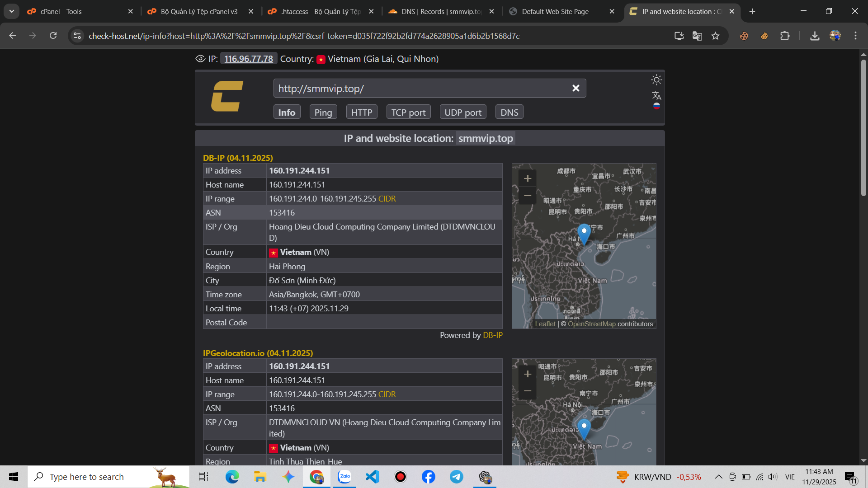Clear the host input with X icon

576,88
